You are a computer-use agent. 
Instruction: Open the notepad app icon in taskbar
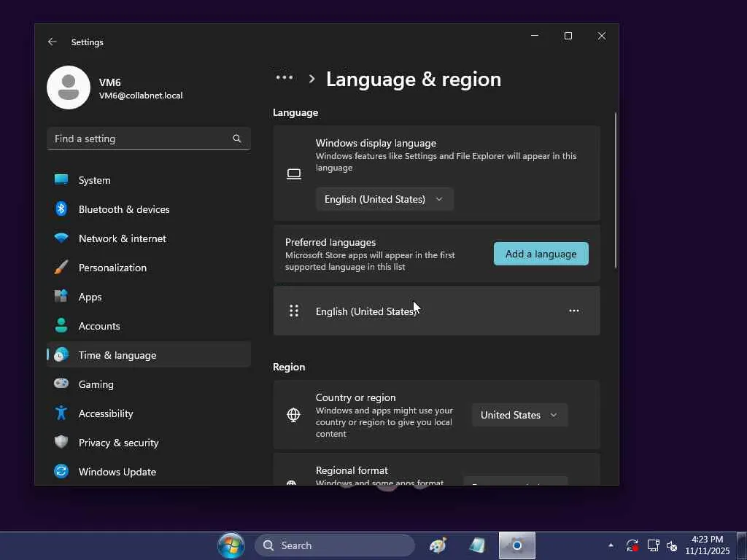pos(477,545)
